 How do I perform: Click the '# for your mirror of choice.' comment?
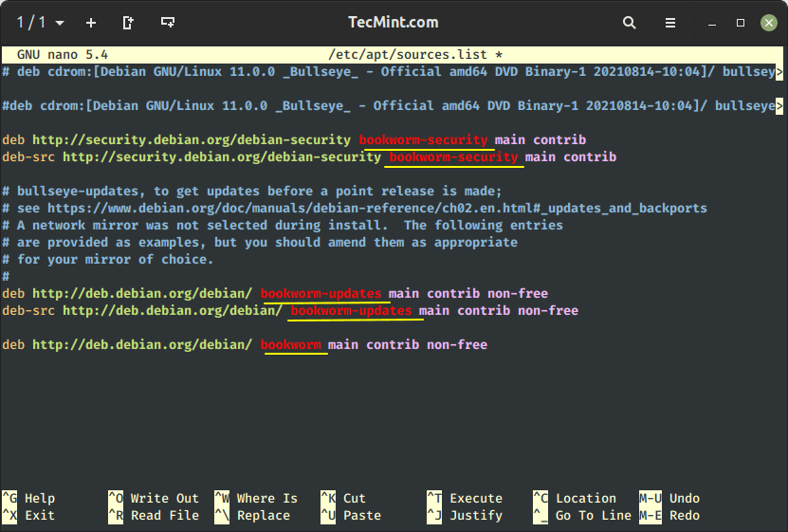pos(107,259)
